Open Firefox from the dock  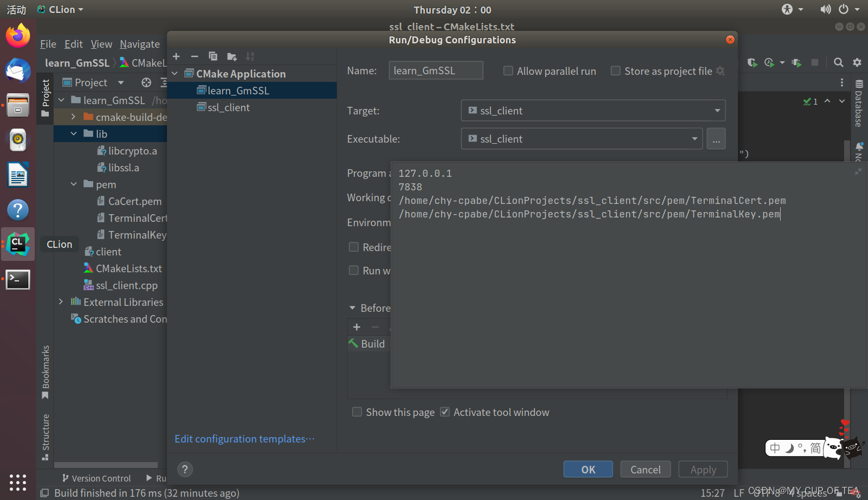18,36
